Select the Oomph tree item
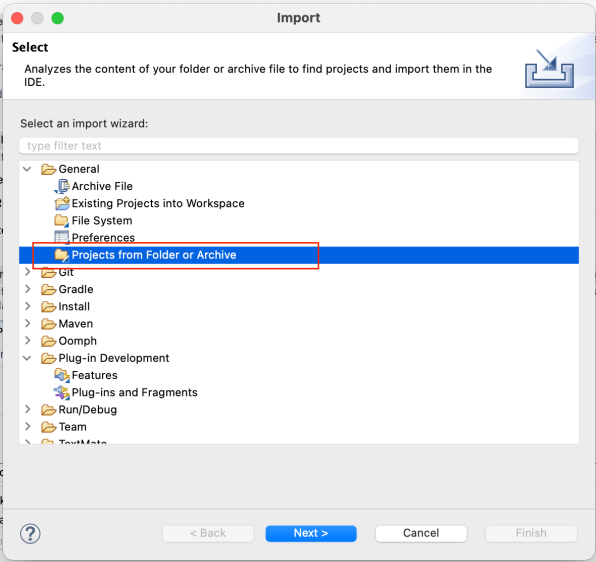The height and width of the screenshot is (562, 596). click(x=78, y=341)
